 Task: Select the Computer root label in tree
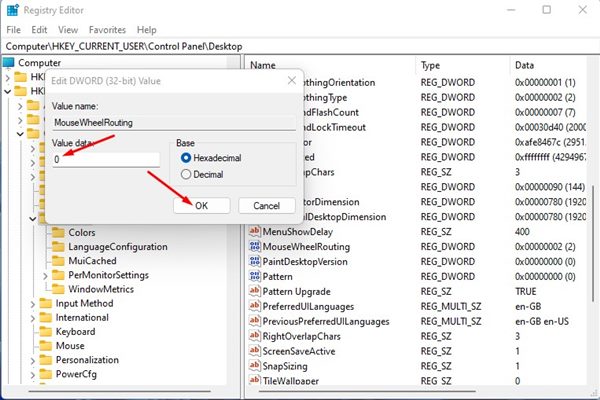click(x=39, y=62)
